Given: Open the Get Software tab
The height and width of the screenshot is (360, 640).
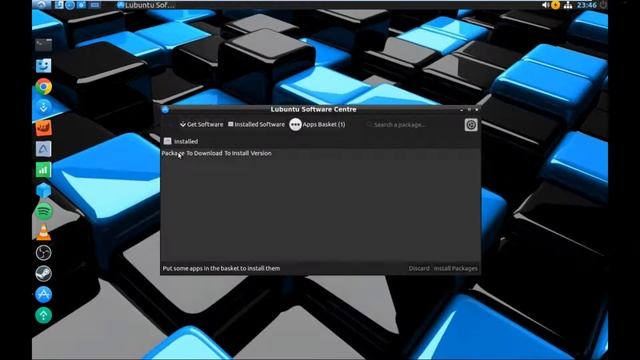Looking at the screenshot, I should click(x=202, y=124).
